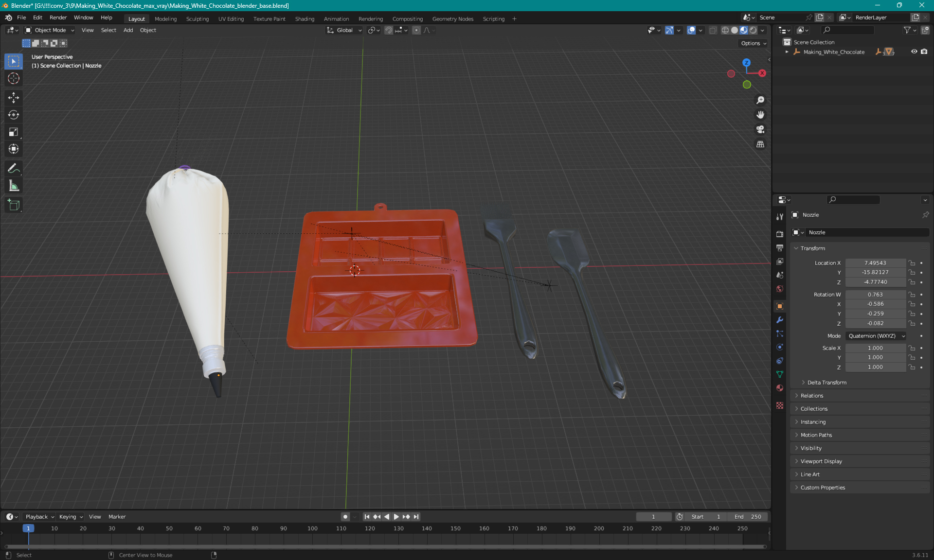The height and width of the screenshot is (560, 934).
Task: Open the Object Constraints properties tab
Action: tap(780, 361)
